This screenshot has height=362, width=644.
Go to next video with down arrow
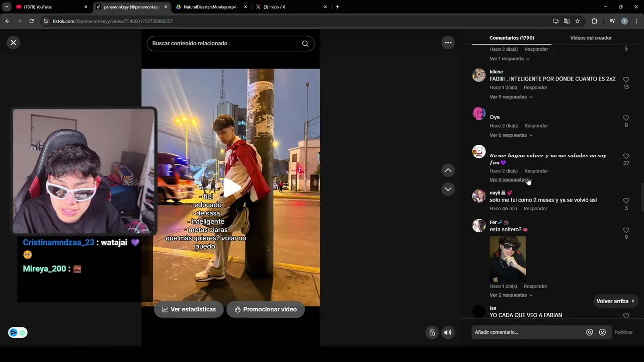click(448, 189)
